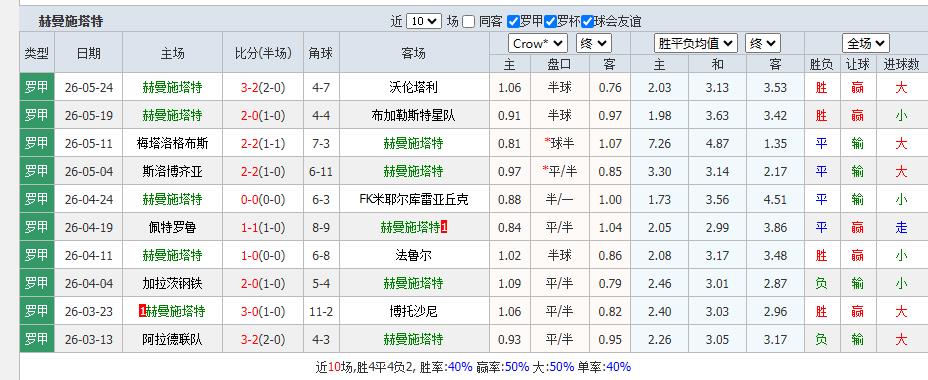Uncheck the 罗杯 cup filter checkbox

550,22
